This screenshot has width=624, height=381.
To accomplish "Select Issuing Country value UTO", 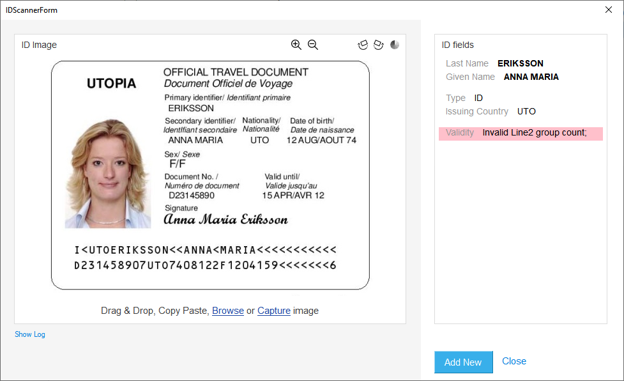I will tap(526, 111).
